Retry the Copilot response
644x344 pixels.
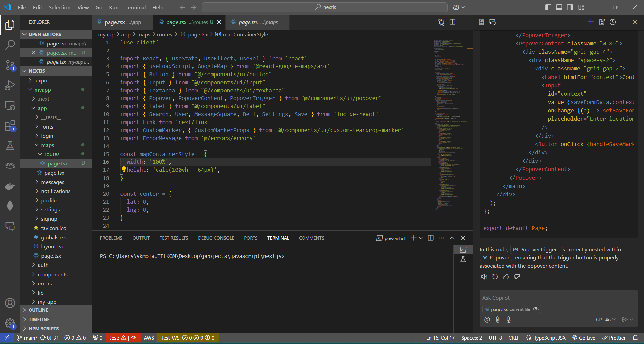[495, 277]
